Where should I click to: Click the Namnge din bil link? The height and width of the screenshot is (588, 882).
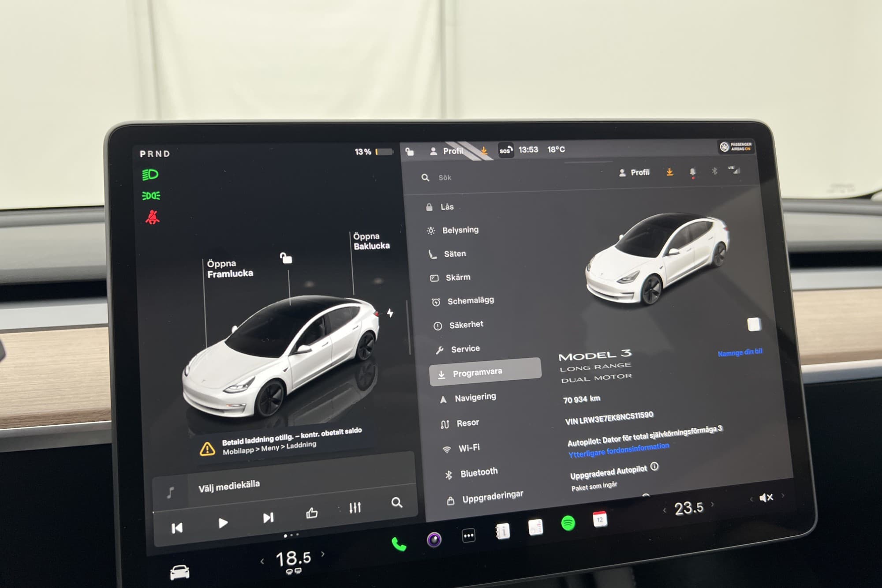coord(740,352)
